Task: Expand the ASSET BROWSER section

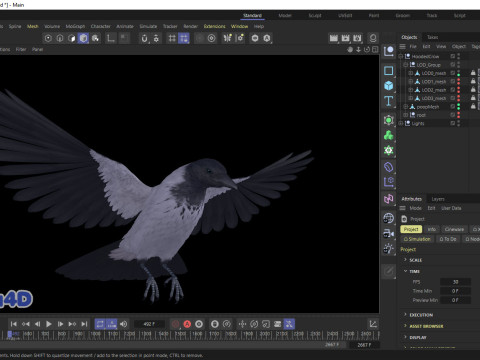Action: coord(405,326)
